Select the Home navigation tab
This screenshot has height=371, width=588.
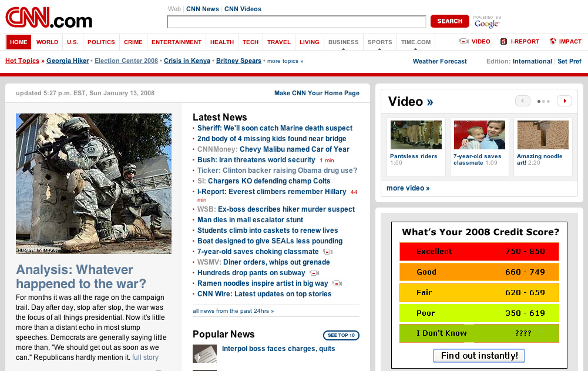(19, 42)
